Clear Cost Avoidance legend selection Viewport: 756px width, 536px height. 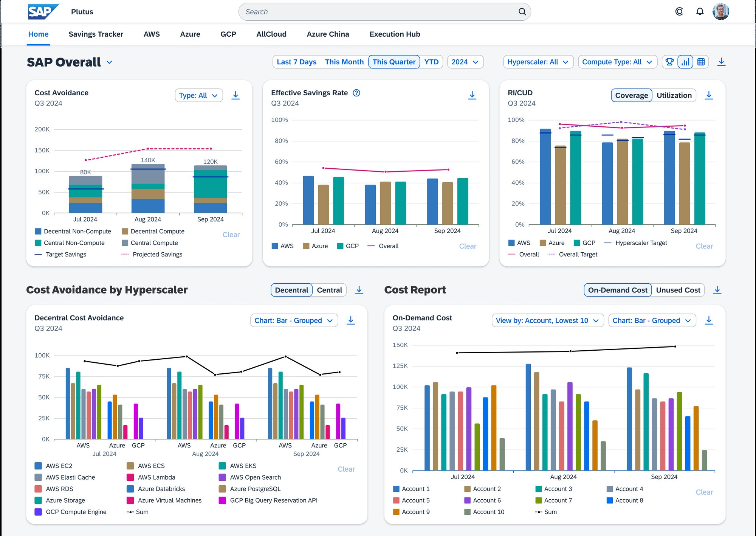pyautogui.click(x=231, y=235)
